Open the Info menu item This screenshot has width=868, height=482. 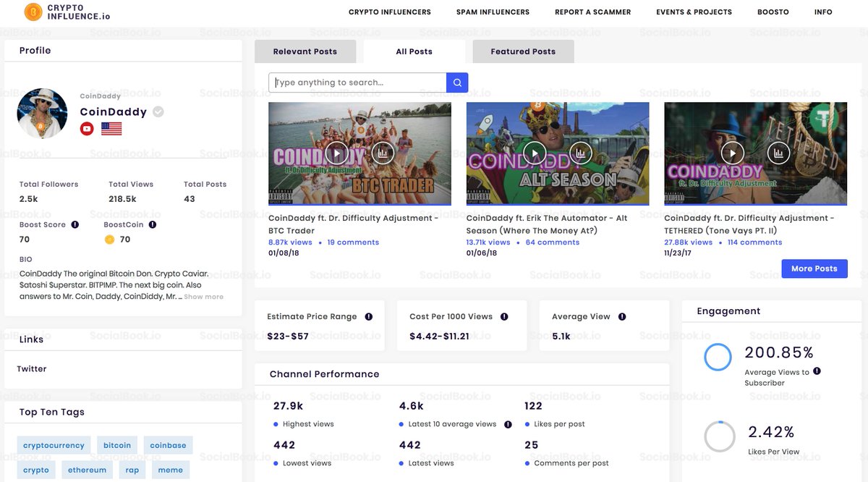tap(822, 12)
